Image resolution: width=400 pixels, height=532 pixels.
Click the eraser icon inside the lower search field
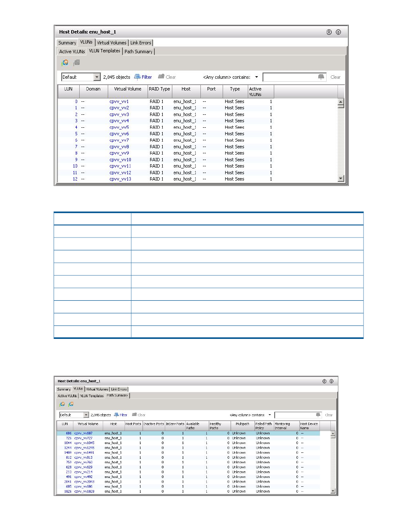[x=318, y=415]
